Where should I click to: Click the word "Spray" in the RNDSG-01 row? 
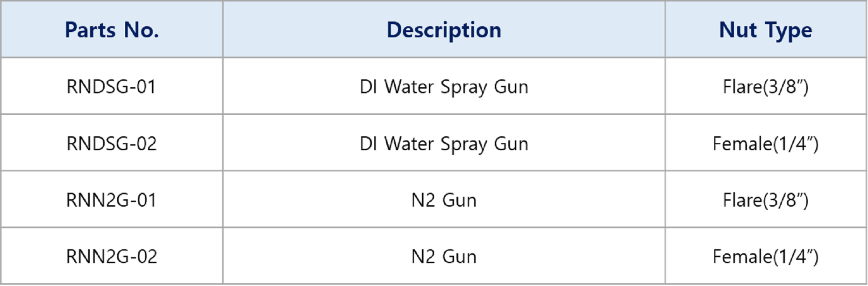tap(463, 88)
